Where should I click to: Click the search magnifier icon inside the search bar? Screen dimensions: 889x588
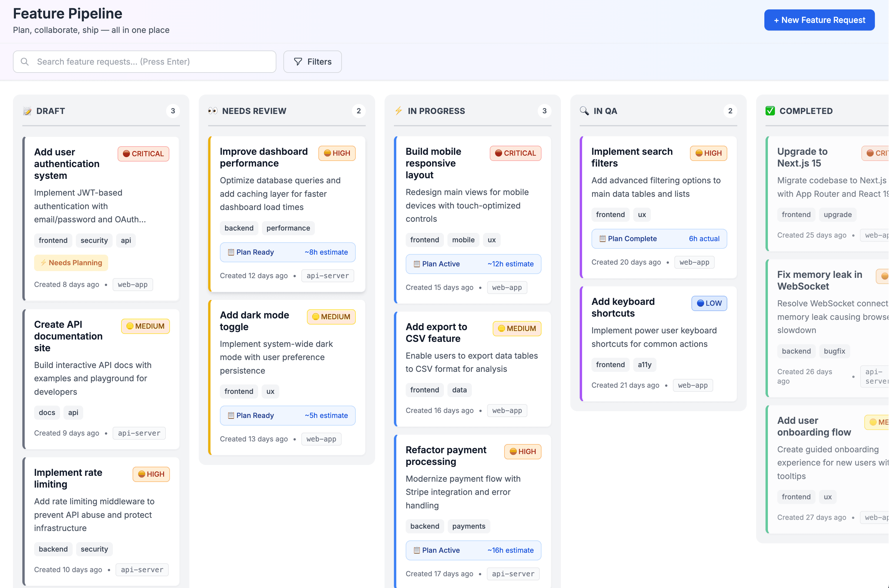click(25, 61)
